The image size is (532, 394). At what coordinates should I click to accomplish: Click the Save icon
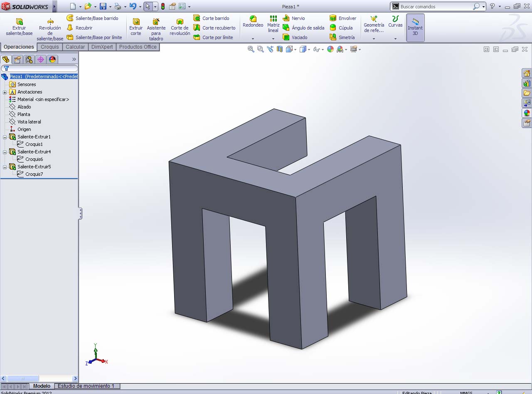(103, 6)
